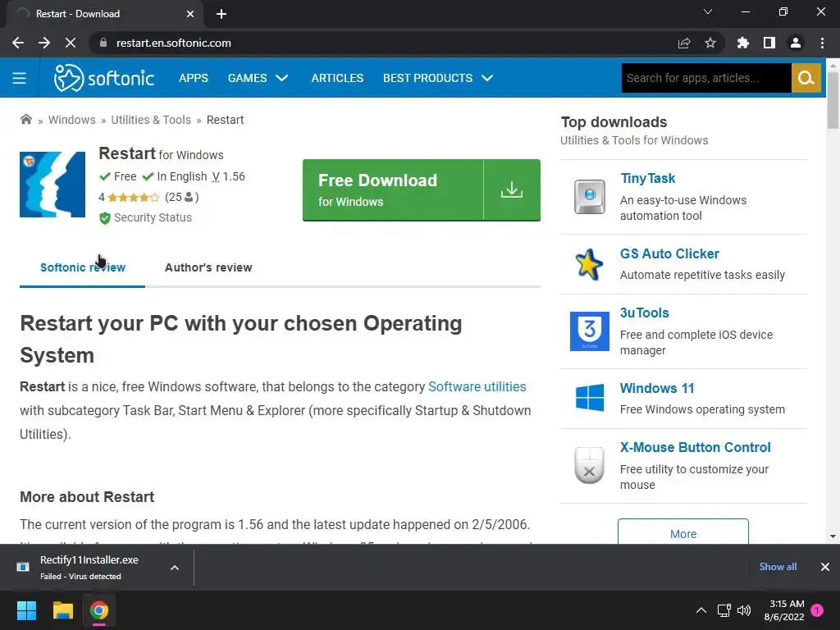Viewport: 840px width, 630px height.
Task: Show hidden system tray icons
Action: pyautogui.click(x=701, y=610)
